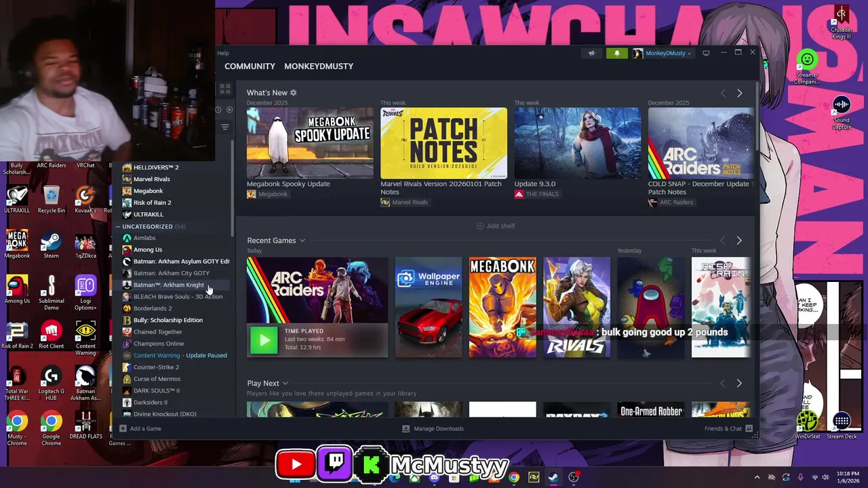Open the Friends & Chat text link
The image size is (868, 488).
(723, 428)
